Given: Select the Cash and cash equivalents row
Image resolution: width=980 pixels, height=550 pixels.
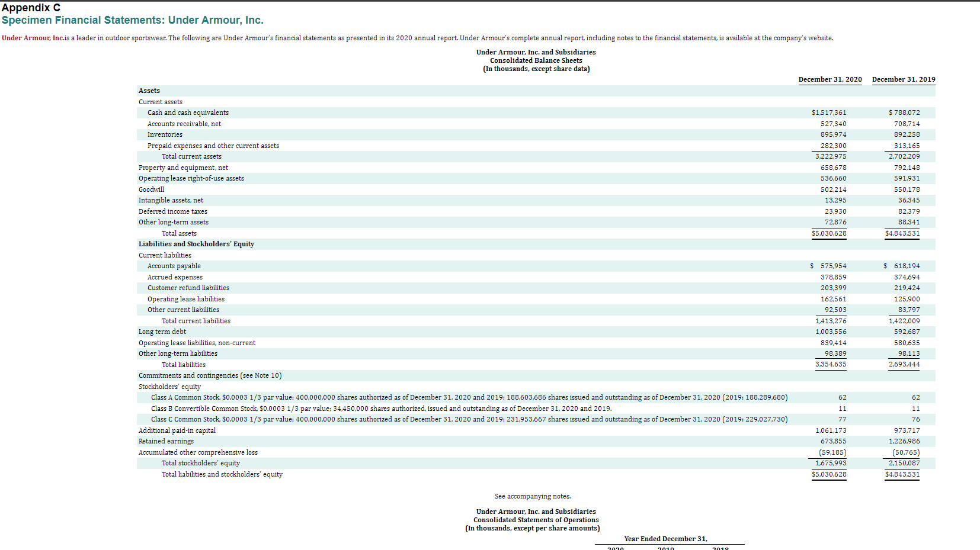Looking at the screenshot, I should click(x=187, y=112).
